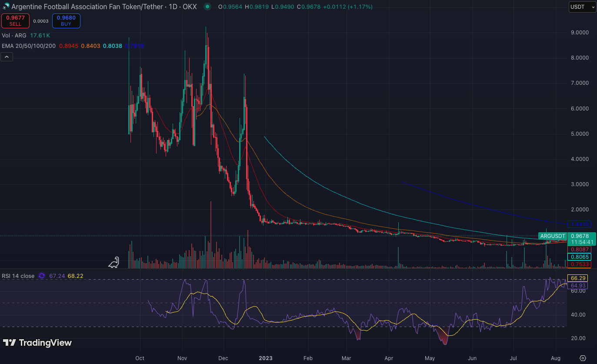
Task: Click the blue 1.4410 price label
Action: (x=580, y=224)
